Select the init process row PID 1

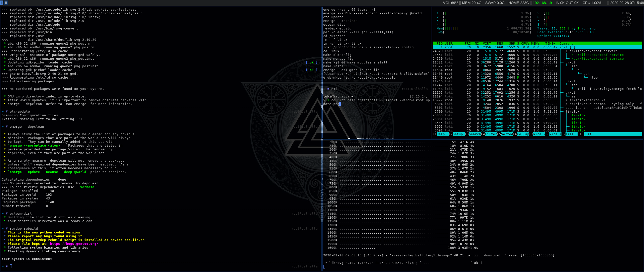coord(537,47)
